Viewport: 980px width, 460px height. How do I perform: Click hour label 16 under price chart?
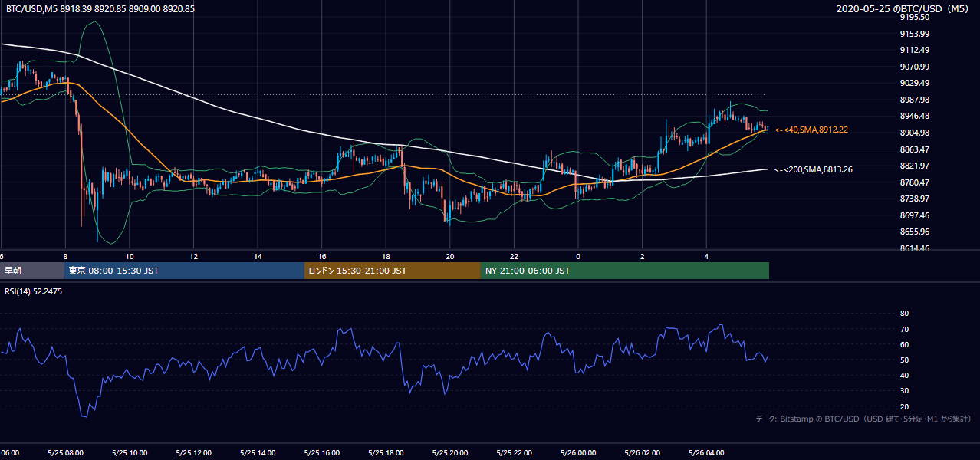322,256
